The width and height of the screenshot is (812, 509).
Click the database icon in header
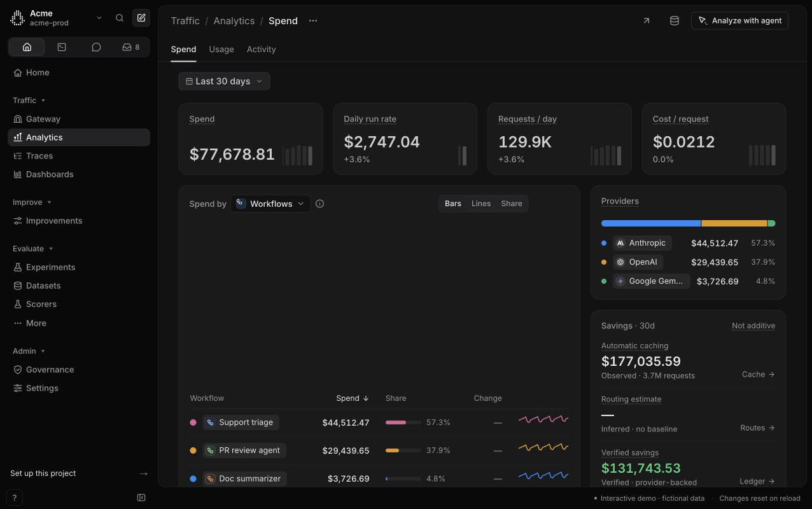(x=675, y=20)
